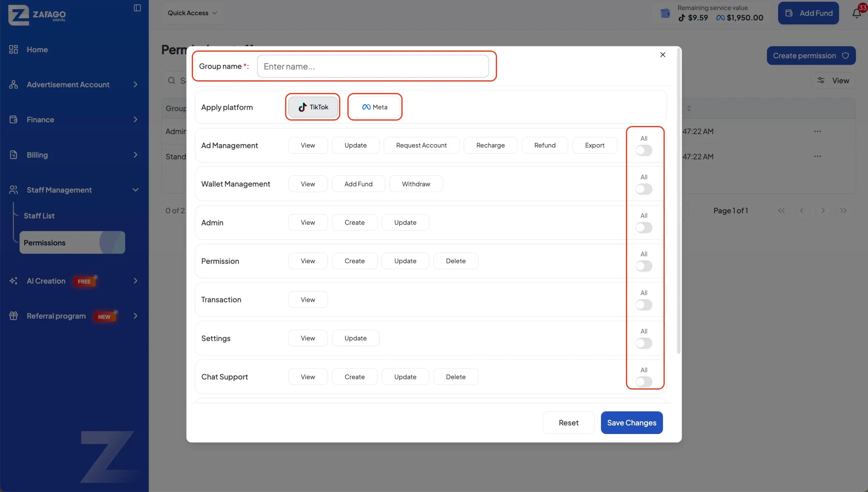Click Save Changes button
The width and height of the screenshot is (868, 492).
(x=632, y=422)
